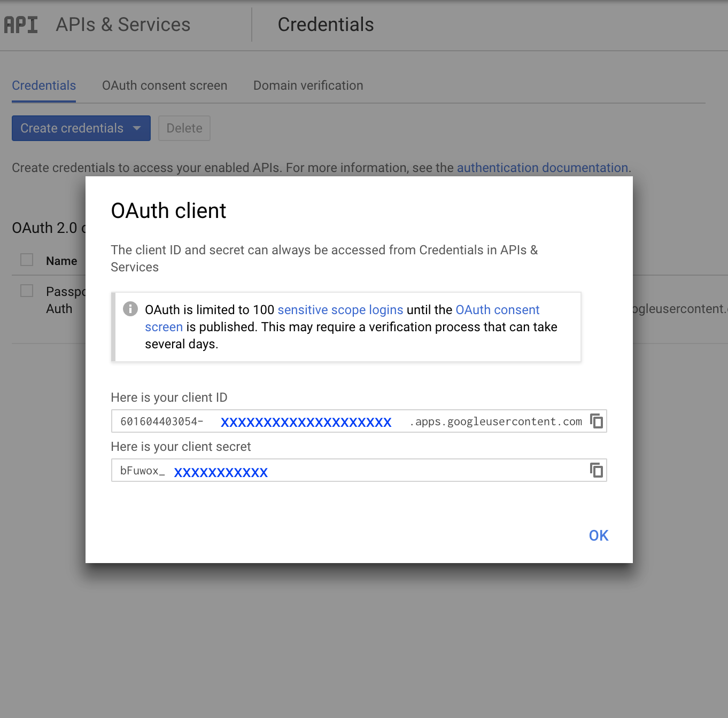Open the Create credentials dropdown
The height and width of the screenshot is (718, 728).
[81, 128]
